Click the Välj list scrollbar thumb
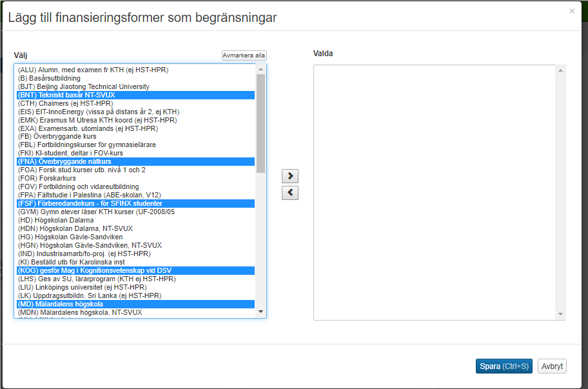588x389 pixels. click(260, 123)
